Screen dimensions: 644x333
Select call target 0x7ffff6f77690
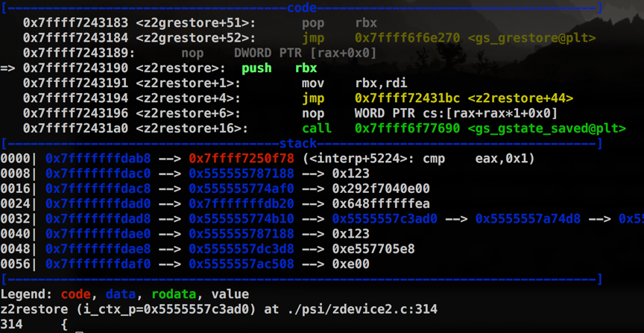pos(408,129)
